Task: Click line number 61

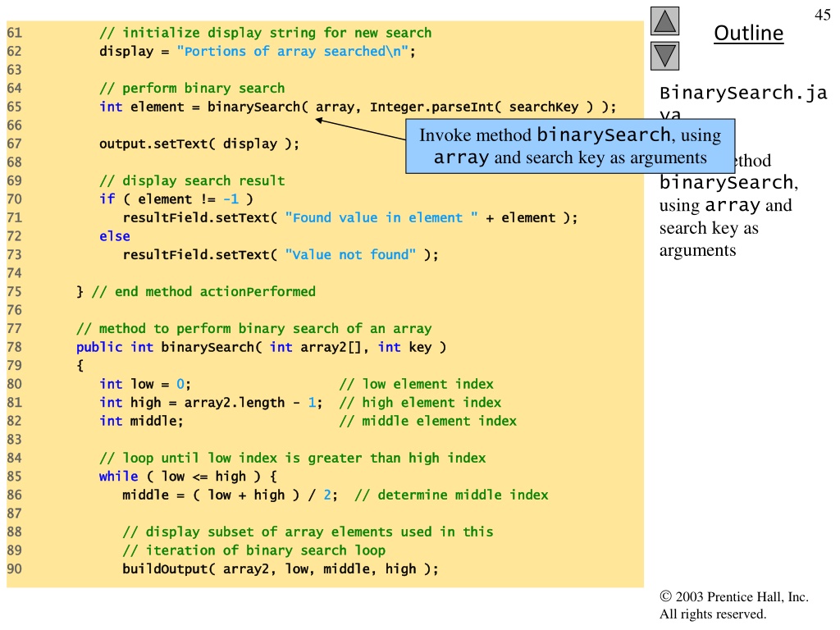Action: point(15,33)
